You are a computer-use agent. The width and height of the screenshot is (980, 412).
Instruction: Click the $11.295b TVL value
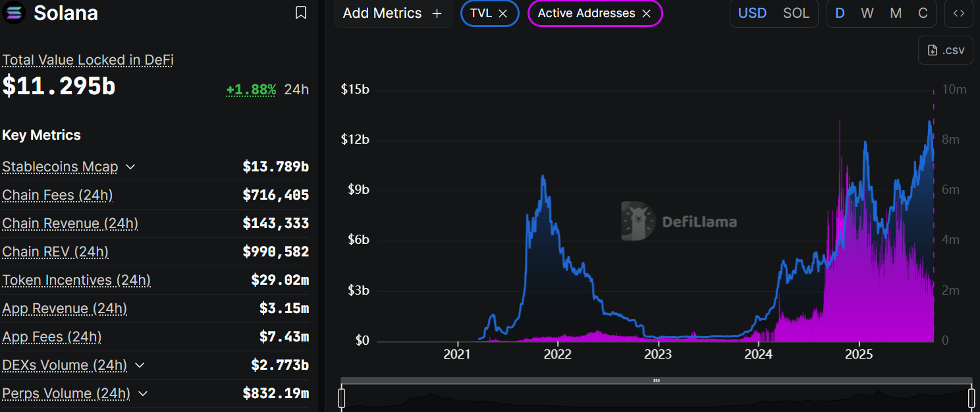(x=59, y=86)
